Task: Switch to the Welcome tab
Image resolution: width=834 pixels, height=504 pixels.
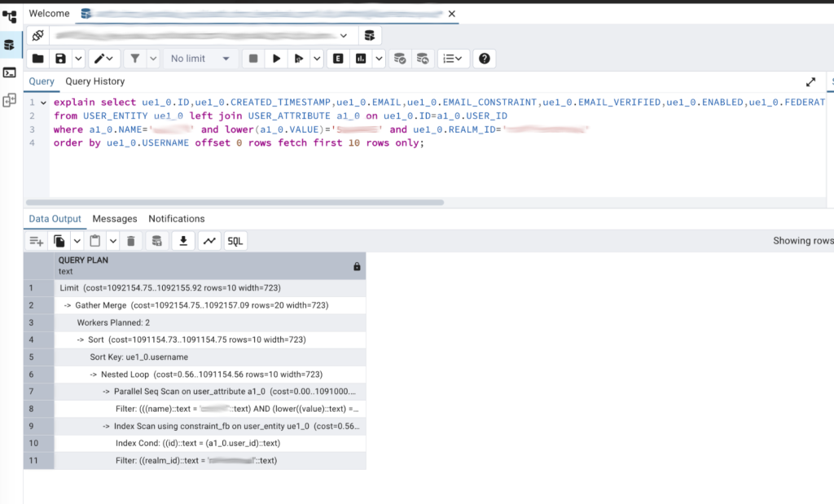Action: tap(49, 13)
